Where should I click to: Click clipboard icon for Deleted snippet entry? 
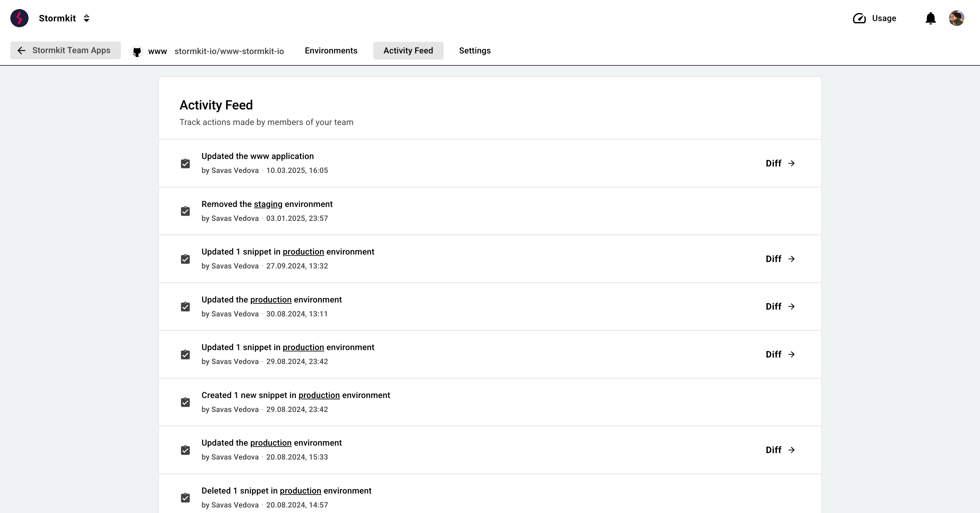coord(185,498)
